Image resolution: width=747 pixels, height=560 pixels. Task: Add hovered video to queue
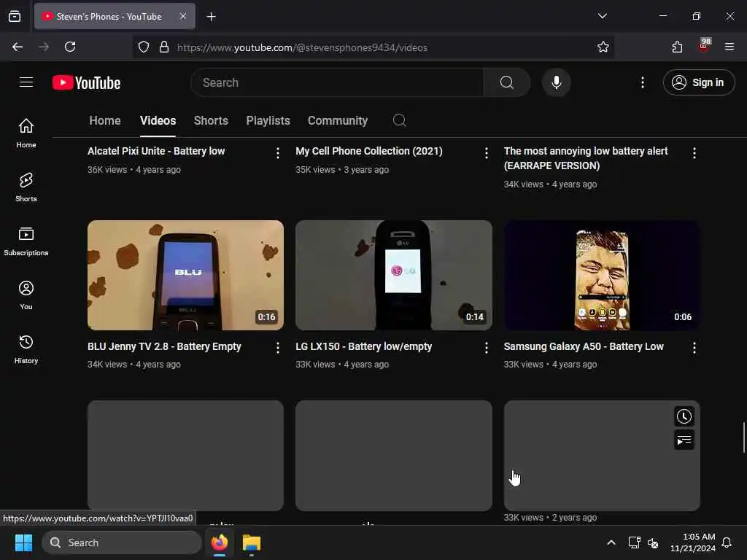tap(684, 440)
